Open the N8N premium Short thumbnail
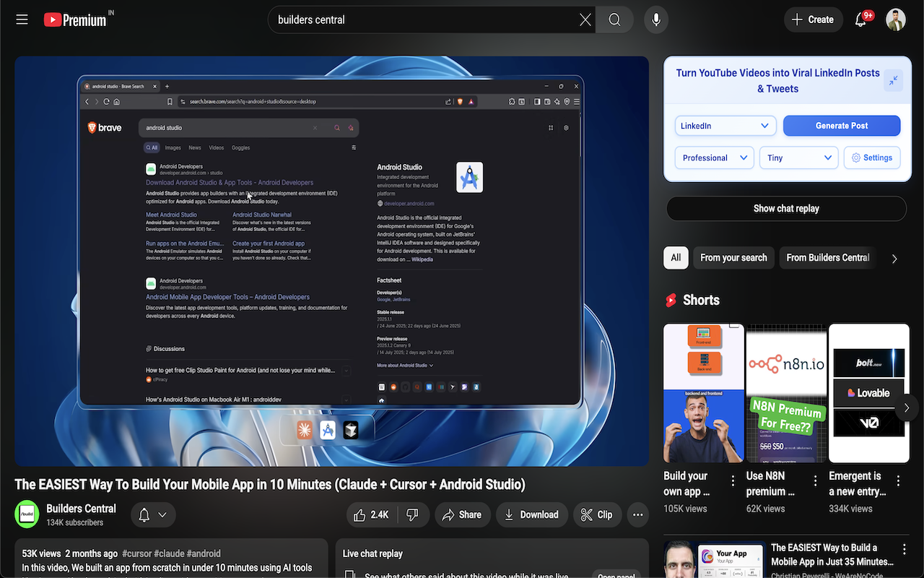The width and height of the screenshot is (924, 578). pyautogui.click(x=786, y=393)
